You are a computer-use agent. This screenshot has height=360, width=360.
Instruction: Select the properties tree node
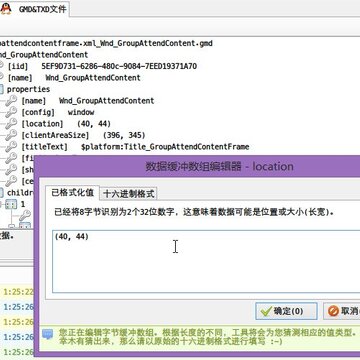[28, 89]
